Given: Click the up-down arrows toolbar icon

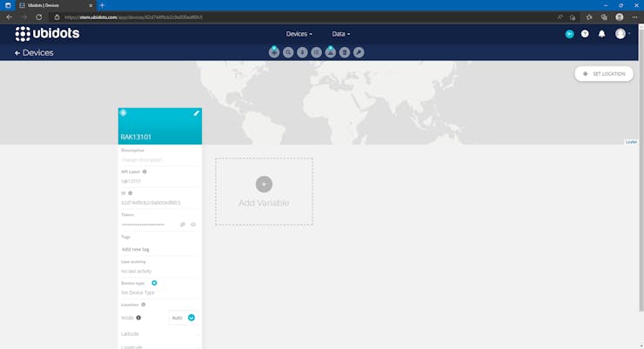Looking at the screenshot, I should [x=302, y=52].
